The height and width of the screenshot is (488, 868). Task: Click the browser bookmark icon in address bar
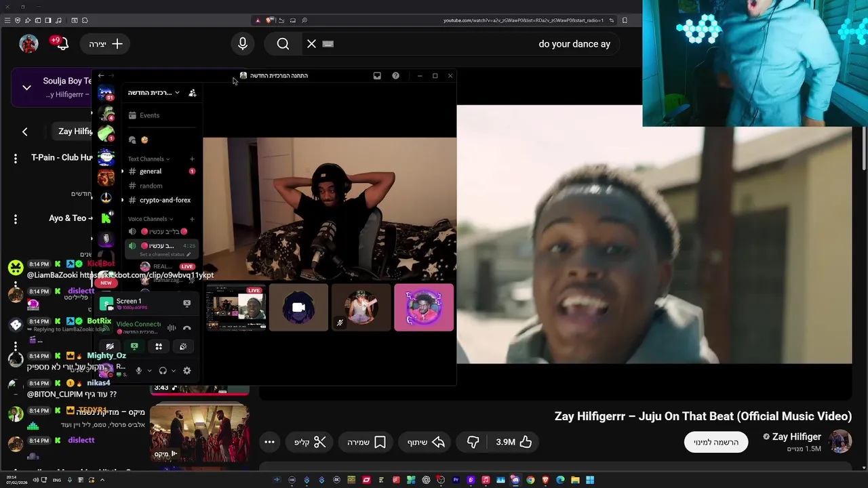click(x=625, y=20)
